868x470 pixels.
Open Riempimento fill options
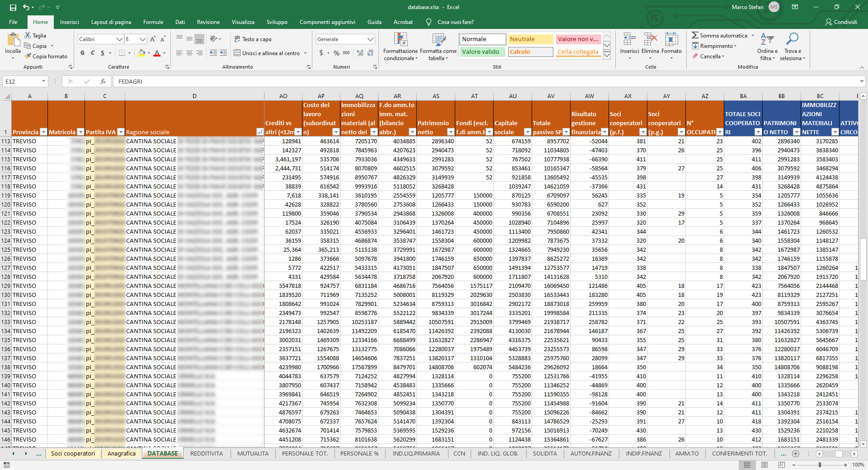coord(714,46)
